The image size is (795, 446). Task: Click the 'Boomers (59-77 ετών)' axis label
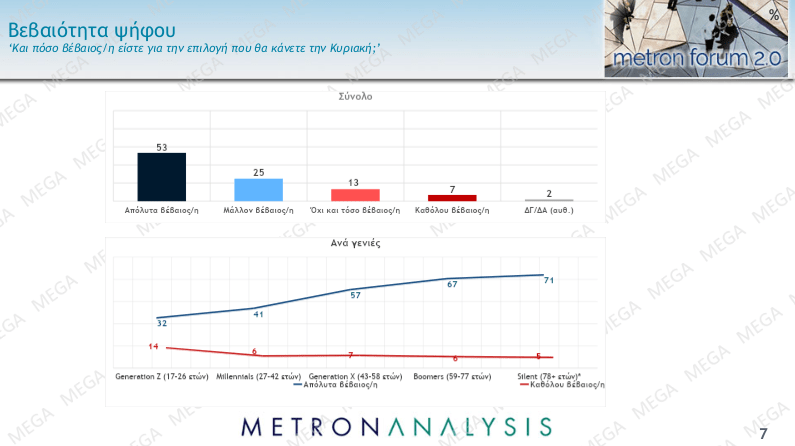click(x=452, y=376)
